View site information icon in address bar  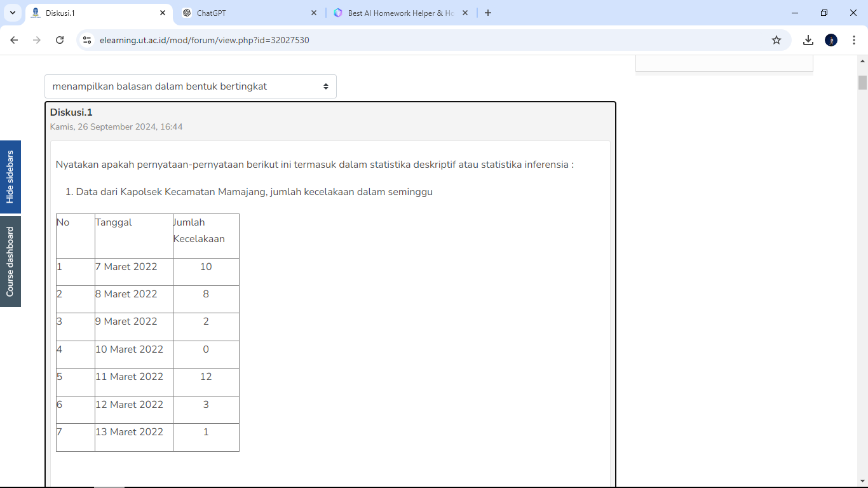tap(88, 40)
